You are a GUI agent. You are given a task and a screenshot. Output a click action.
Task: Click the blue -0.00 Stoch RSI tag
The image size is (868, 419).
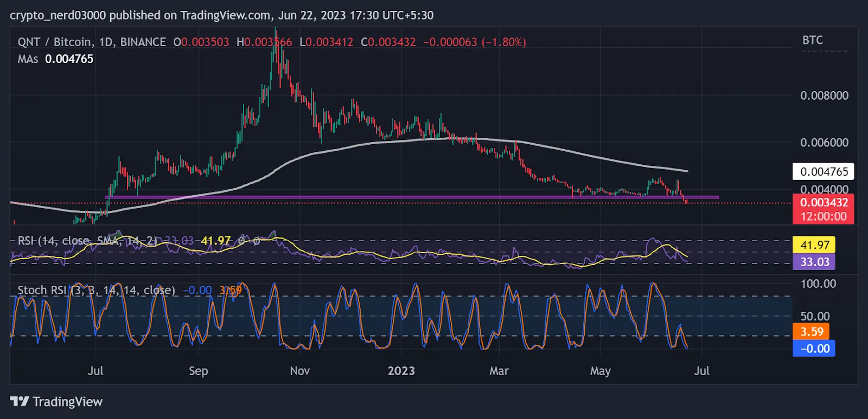click(x=814, y=349)
